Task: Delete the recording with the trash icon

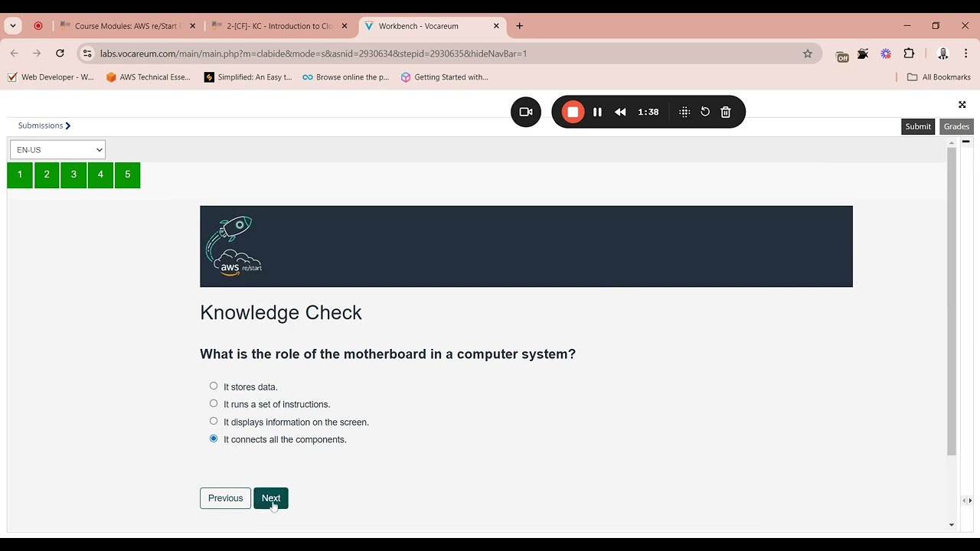Action: (726, 112)
